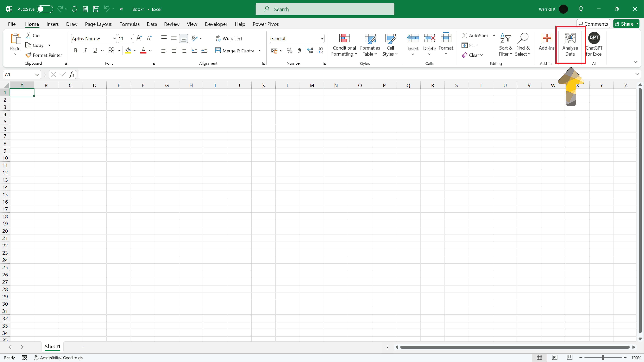The height and width of the screenshot is (362, 644).
Task: Toggle align right
Action: tap(184, 50)
